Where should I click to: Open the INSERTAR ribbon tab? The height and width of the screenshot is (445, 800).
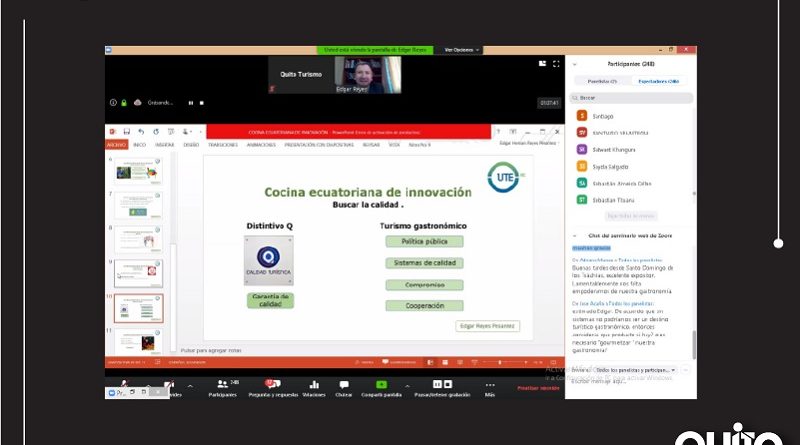point(164,145)
